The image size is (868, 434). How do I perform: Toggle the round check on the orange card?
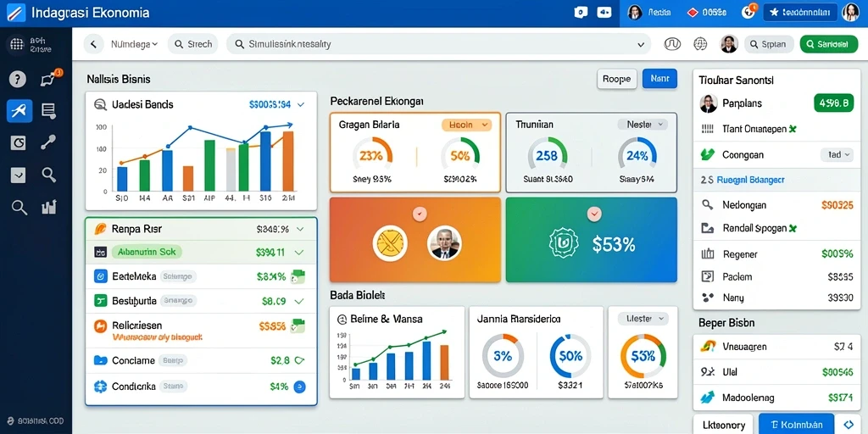click(x=419, y=213)
